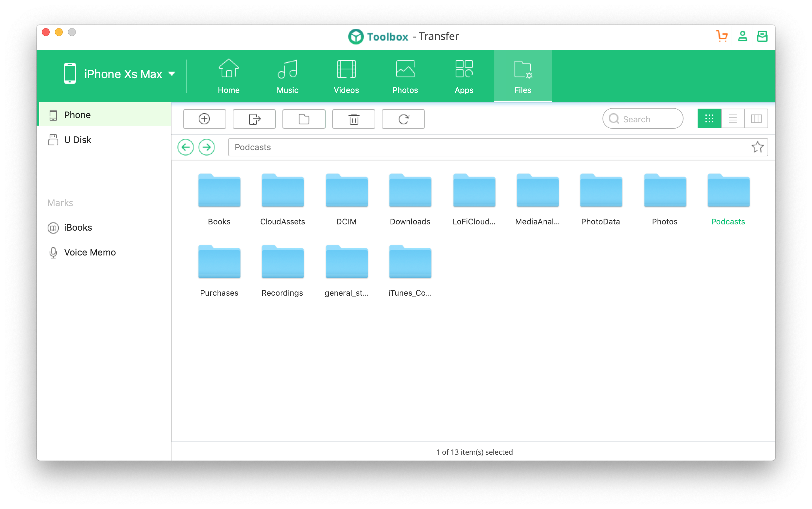Open the user account icon
Screen dimensions: 812x509
(742, 36)
